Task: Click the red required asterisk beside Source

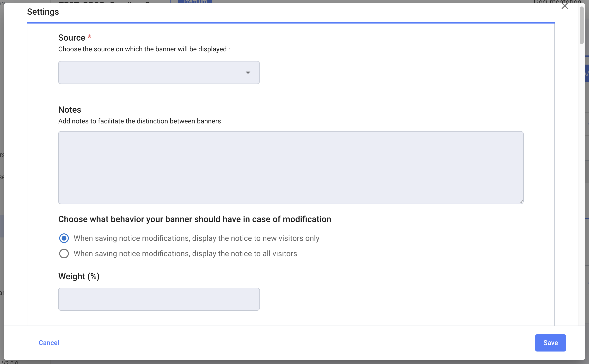Action: pos(89,37)
